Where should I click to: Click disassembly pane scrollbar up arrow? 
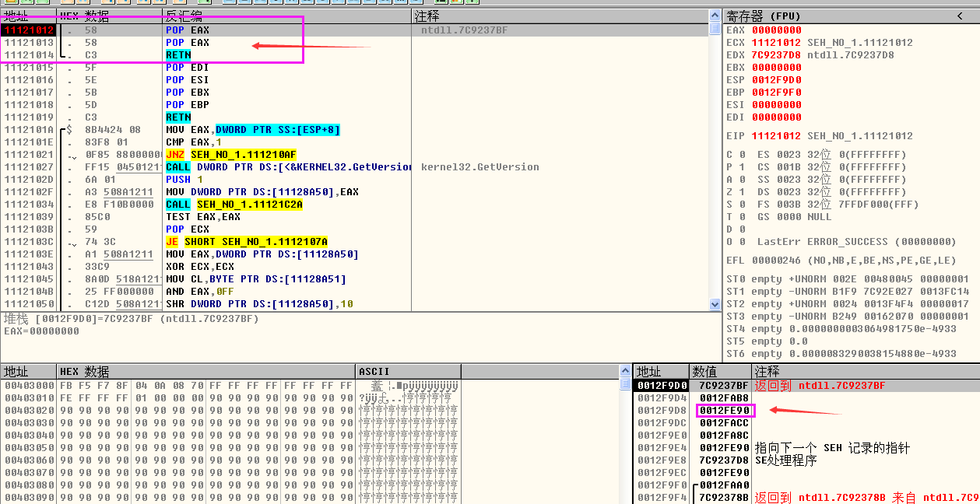[x=715, y=16]
